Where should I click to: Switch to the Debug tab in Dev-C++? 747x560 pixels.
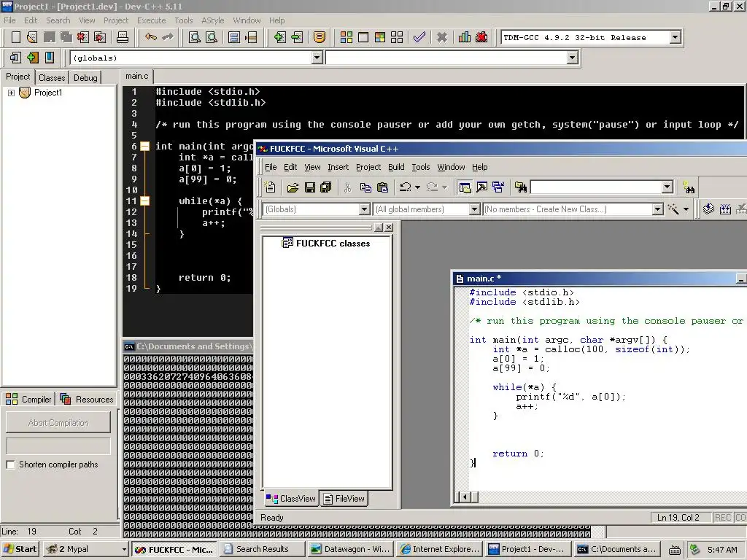point(85,77)
